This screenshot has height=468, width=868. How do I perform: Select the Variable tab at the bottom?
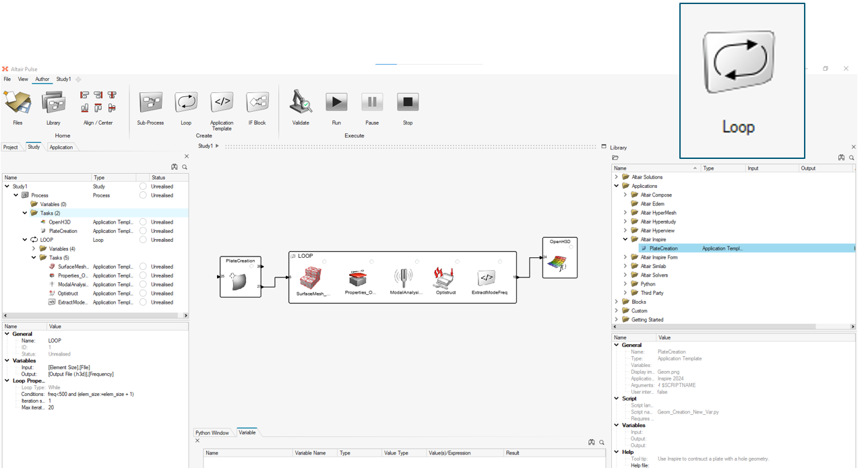point(247,433)
